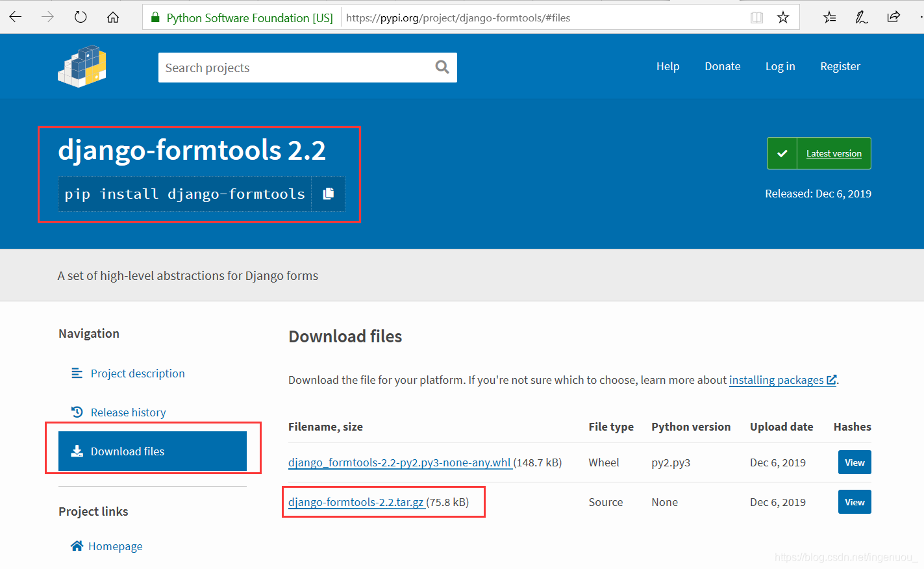View hashes for the Wheel file
The image size is (924, 569).
click(855, 462)
